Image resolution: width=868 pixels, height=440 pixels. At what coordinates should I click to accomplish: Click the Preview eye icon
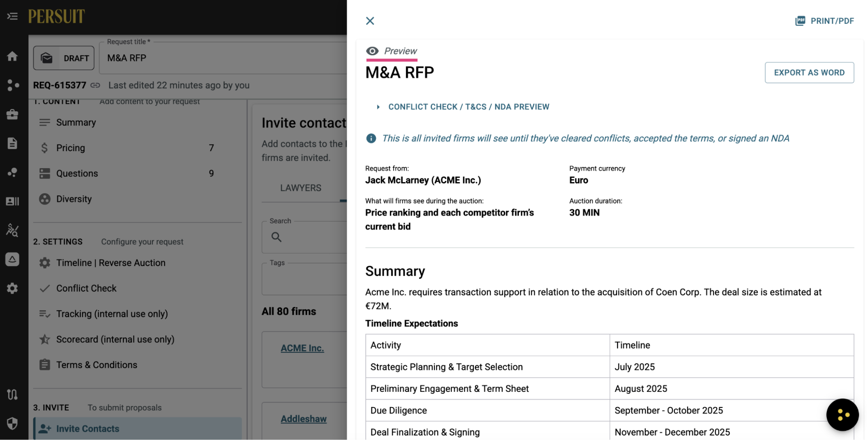click(x=372, y=51)
